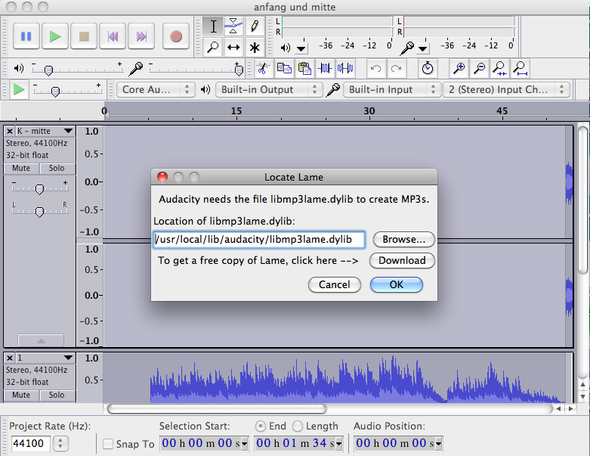Image resolution: width=590 pixels, height=456 pixels.
Task: Click the Copy icon in edit toolbar
Action: point(284,68)
